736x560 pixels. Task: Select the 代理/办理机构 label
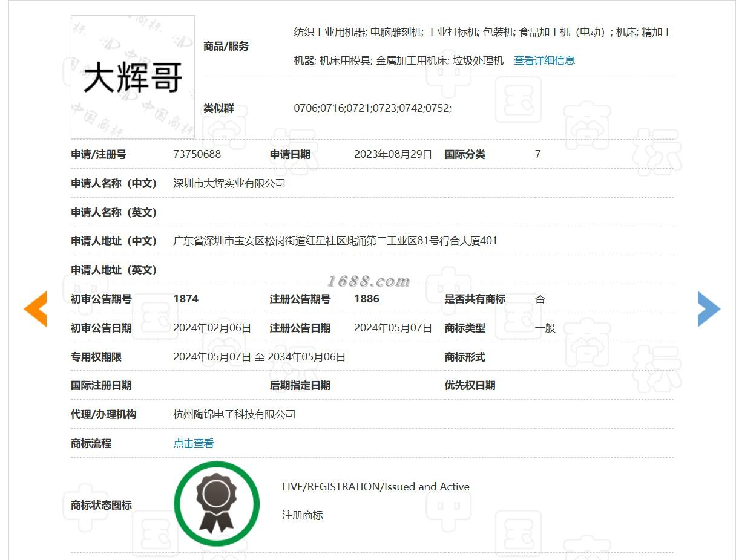(103, 414)
